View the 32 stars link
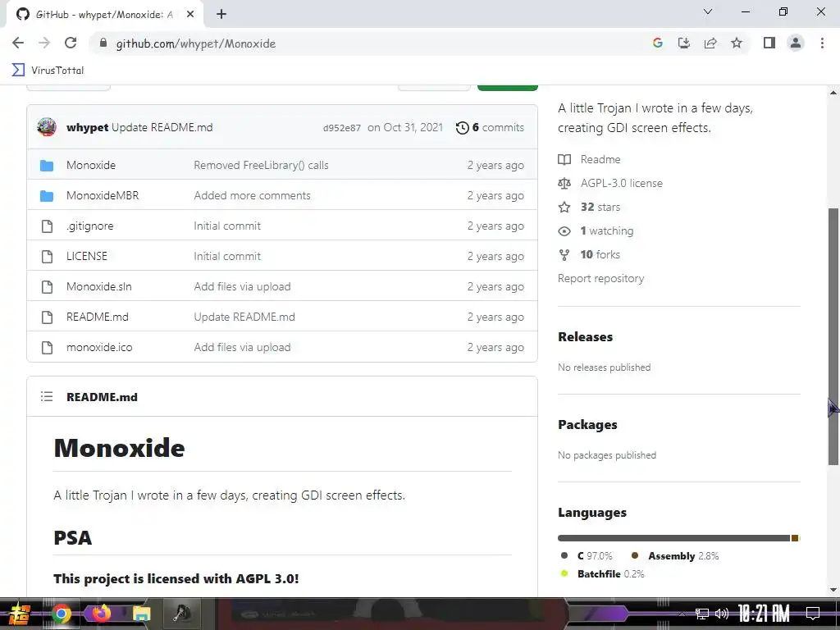 (x=600, y=207)
